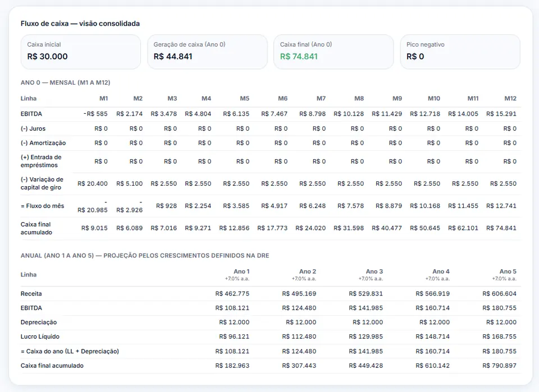The image size is (539, 392).
Task: Click the Ano 5 accumulated cash R$ 790.897
Action: [500, 366]
